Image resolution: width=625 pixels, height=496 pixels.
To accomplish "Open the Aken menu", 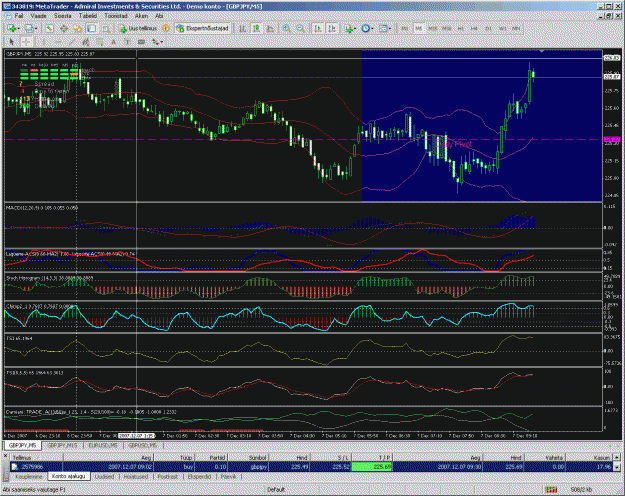I will (x=142, y=16).
